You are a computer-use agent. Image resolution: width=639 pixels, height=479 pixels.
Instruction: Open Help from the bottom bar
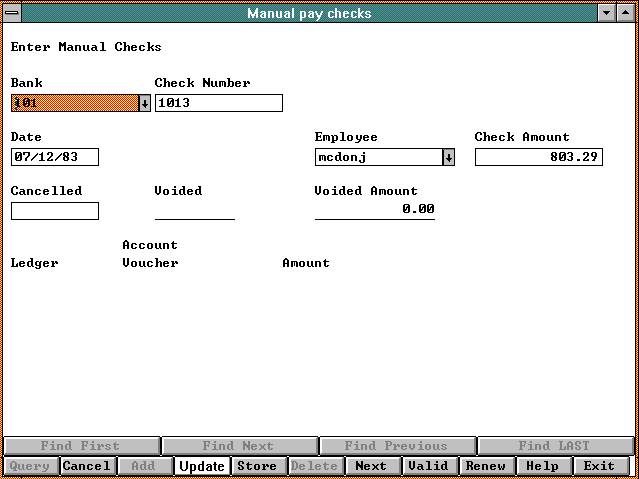point(543,466)
